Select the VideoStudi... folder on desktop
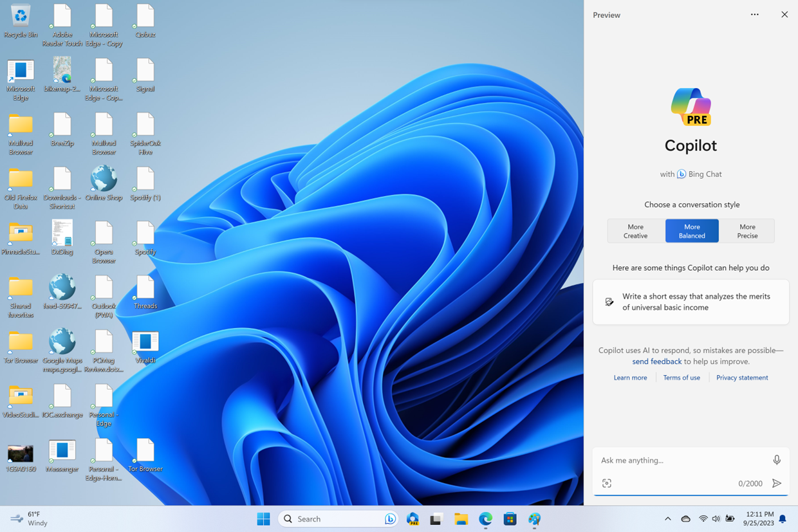 pos(21,401)
